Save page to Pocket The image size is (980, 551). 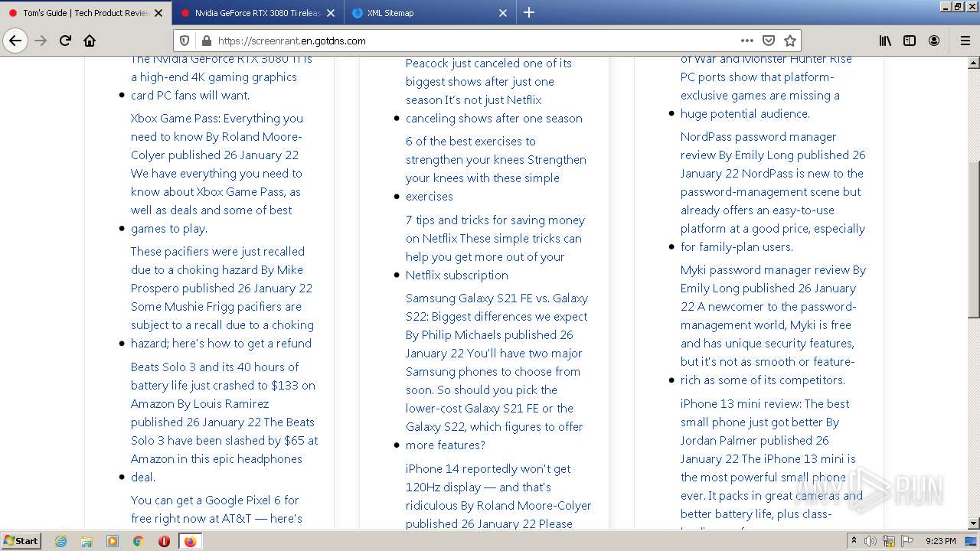point(769,41)
